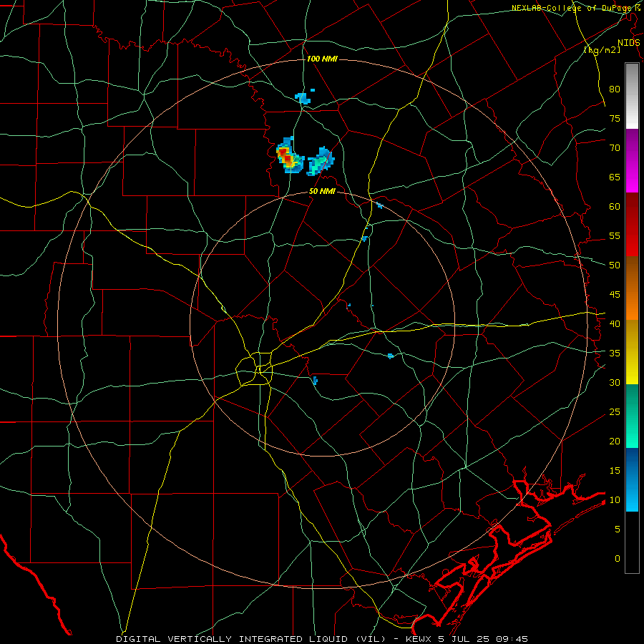The height and width of the screenshot is (644, 644).
Task: Click the 0 value on color scale
Action: click(x=618, y=559)
